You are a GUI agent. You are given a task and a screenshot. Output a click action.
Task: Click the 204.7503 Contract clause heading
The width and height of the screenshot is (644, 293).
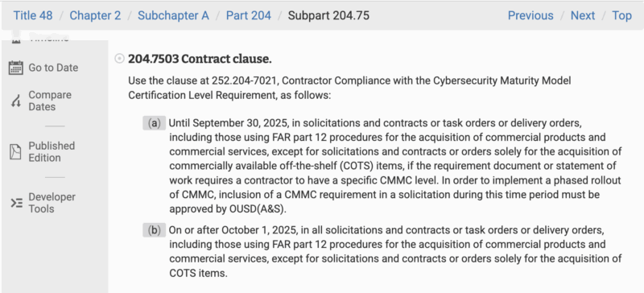(x=200, y=60)
